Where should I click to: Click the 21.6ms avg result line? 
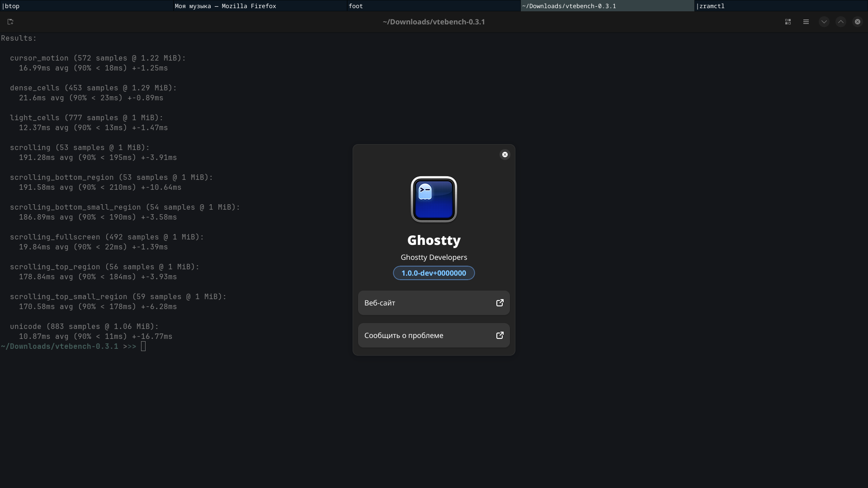pos(91,98)
